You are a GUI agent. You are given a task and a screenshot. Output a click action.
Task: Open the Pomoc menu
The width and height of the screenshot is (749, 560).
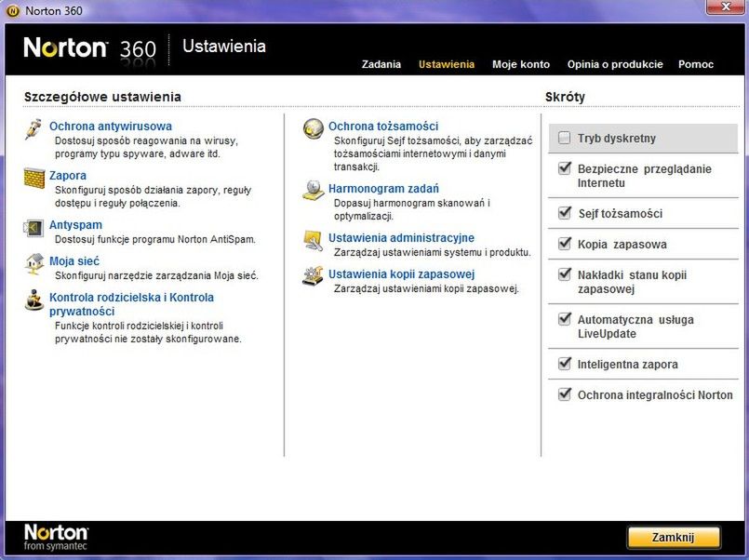(x=696, y=64)
